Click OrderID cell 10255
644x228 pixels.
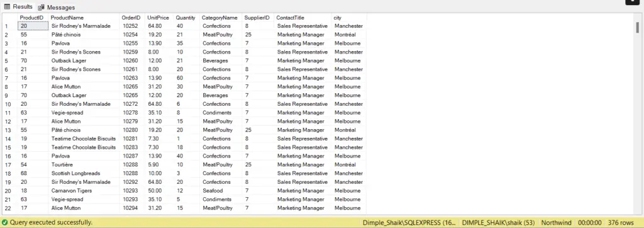[x=132, y=43]
